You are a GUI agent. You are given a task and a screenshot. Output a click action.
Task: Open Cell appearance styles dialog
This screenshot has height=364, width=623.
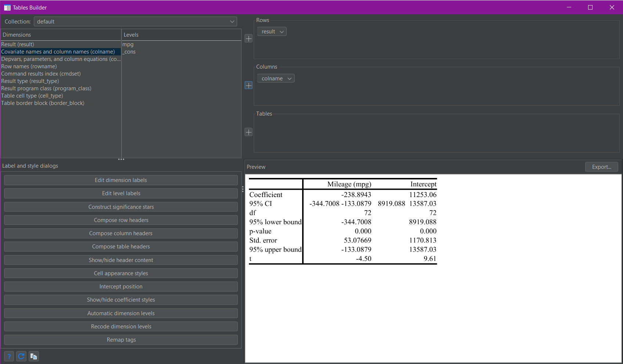(121, 273)
